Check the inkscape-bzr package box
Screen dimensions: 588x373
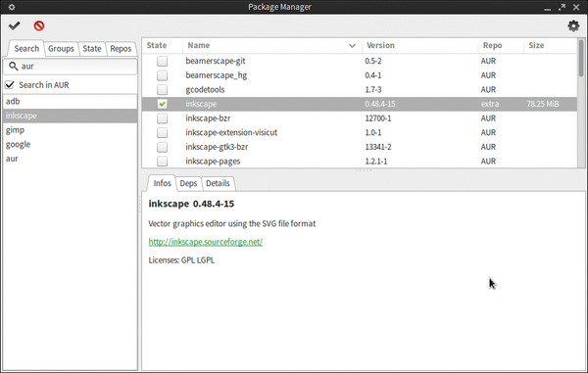(x=162, y=118)
